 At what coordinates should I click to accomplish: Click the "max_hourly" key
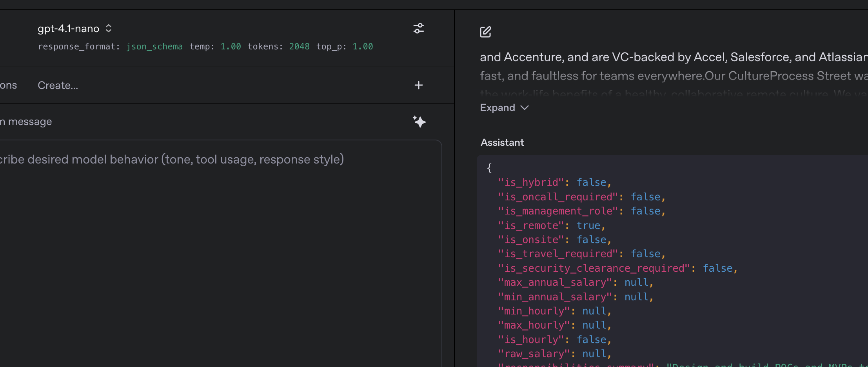[x=534, y=325]
